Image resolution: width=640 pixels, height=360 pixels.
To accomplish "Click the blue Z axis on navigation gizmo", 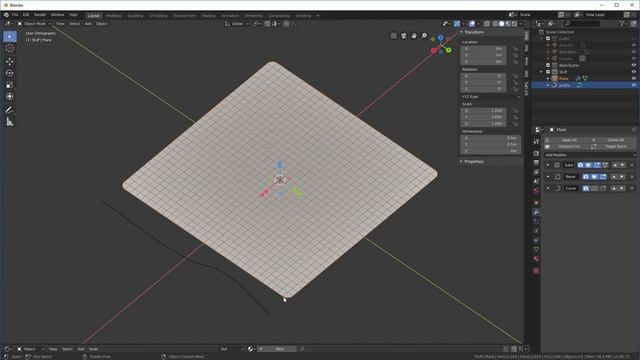I will coord(441,38).
